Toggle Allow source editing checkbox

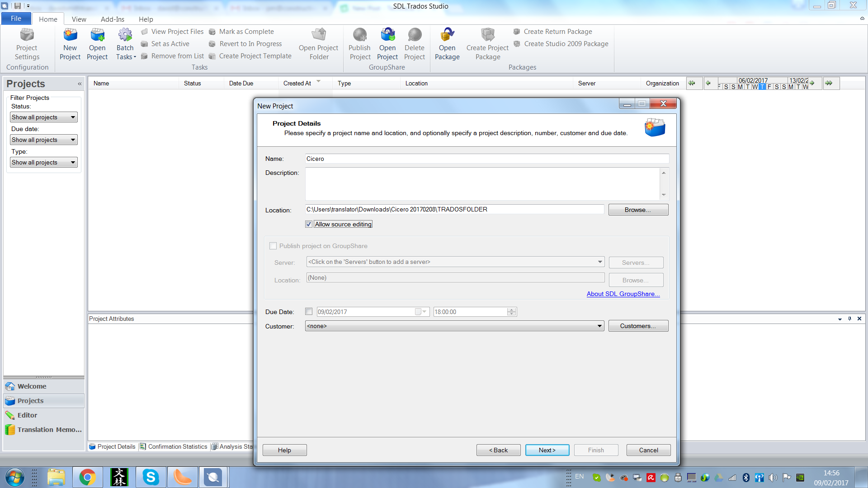point(309,224)
